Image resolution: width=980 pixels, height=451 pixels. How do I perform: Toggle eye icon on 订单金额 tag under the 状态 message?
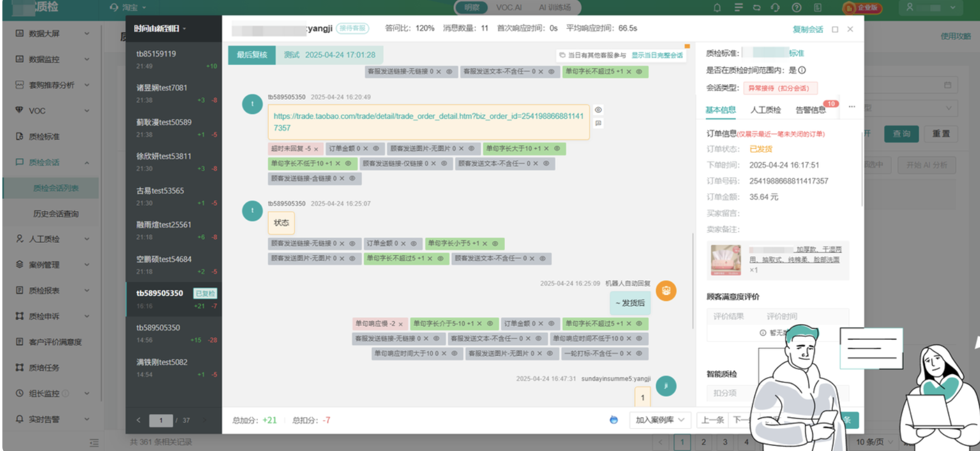pyautogui.click(x=414, y=243)
